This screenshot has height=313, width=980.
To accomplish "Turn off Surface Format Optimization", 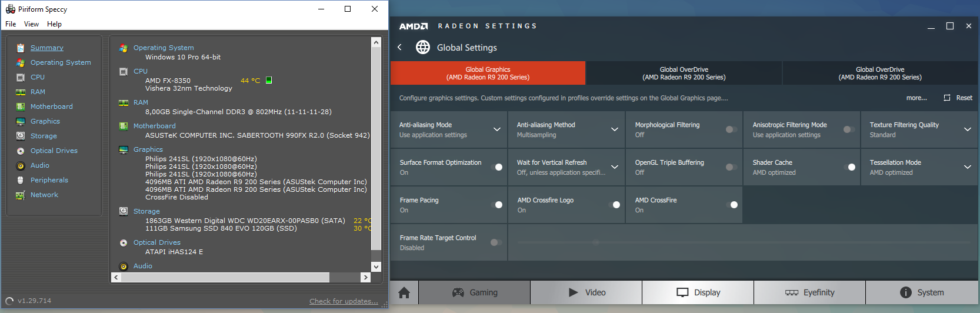I will click(x=496, y=167).
